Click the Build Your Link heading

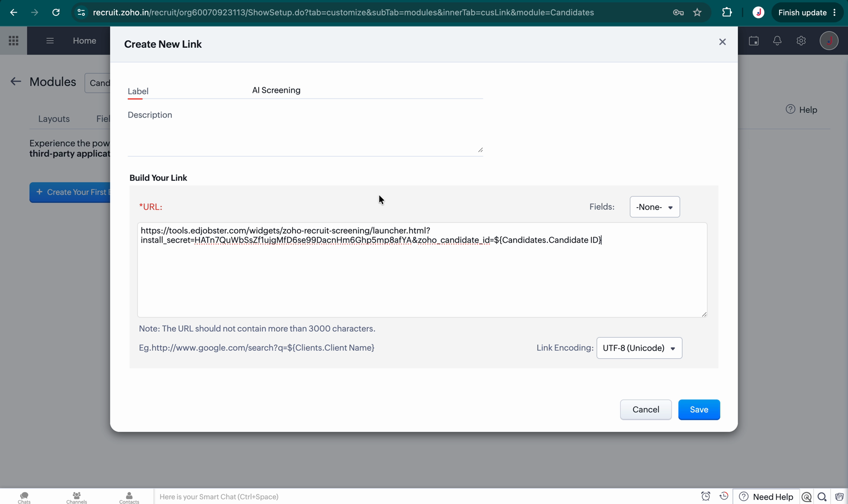click(158, 178)
